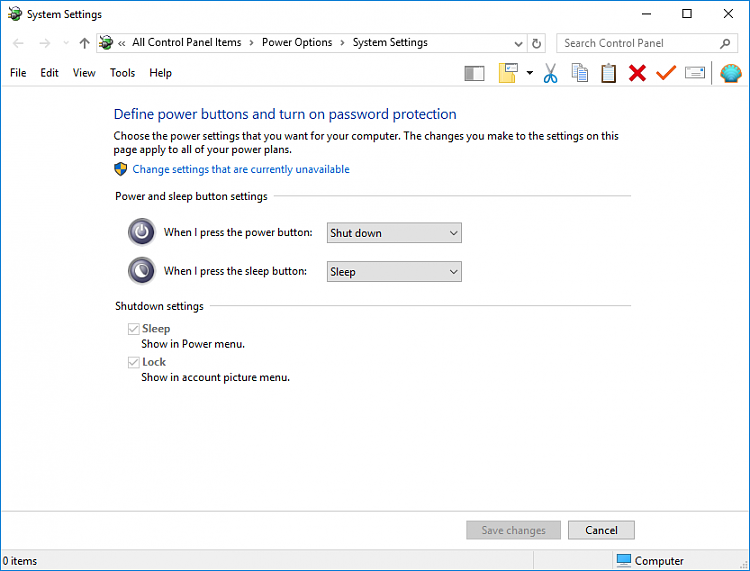Expand the address bar history dropdown
750x571 pixels.
point(518,43)
